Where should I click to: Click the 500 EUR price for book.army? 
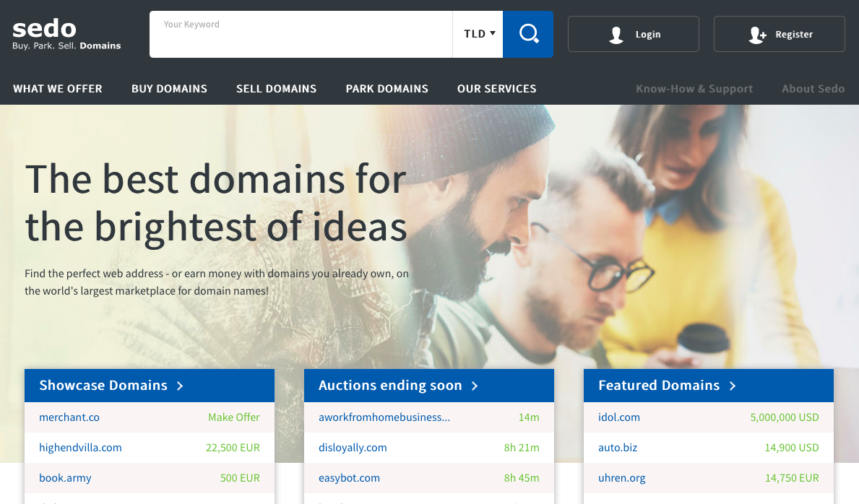click(240, 478)
